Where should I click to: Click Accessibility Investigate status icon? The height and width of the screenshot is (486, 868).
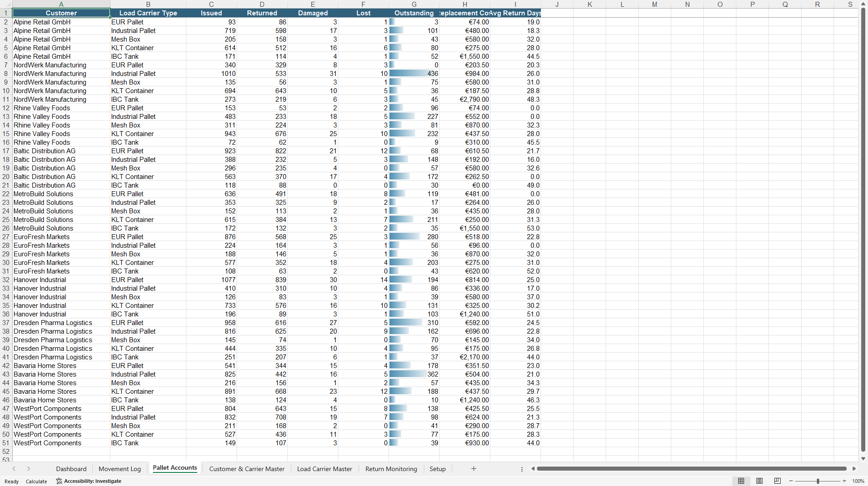tap(59, 481)
